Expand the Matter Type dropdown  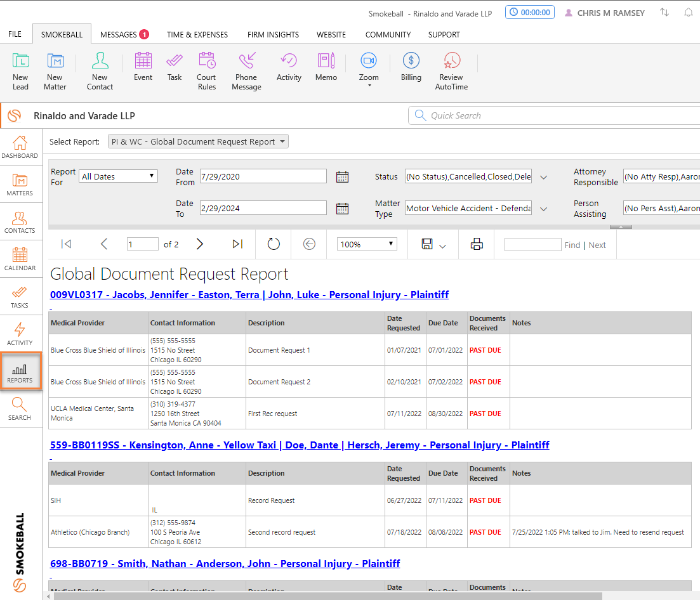543,209
